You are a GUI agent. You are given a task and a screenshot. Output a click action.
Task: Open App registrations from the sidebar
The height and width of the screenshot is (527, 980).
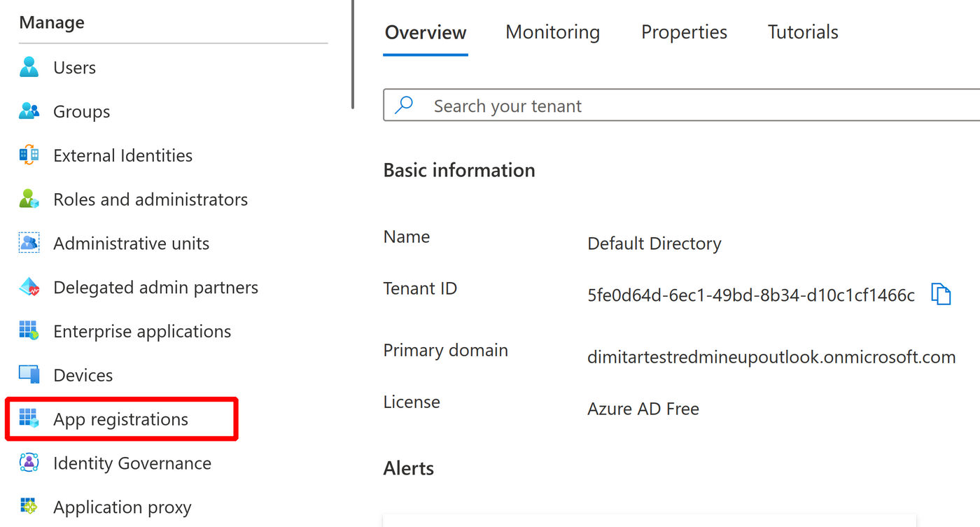pyautogui.click(x=120, y=419)
